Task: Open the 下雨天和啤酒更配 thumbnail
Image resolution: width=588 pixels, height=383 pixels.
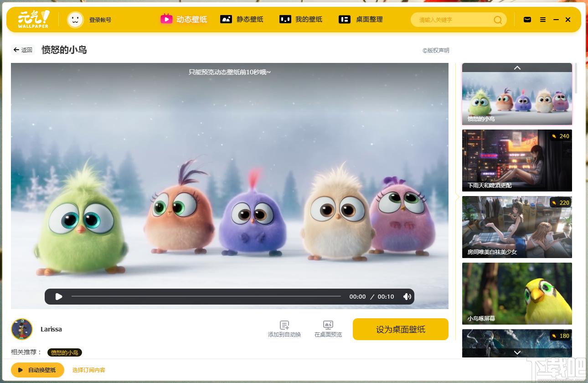Action: pos(517,160)
